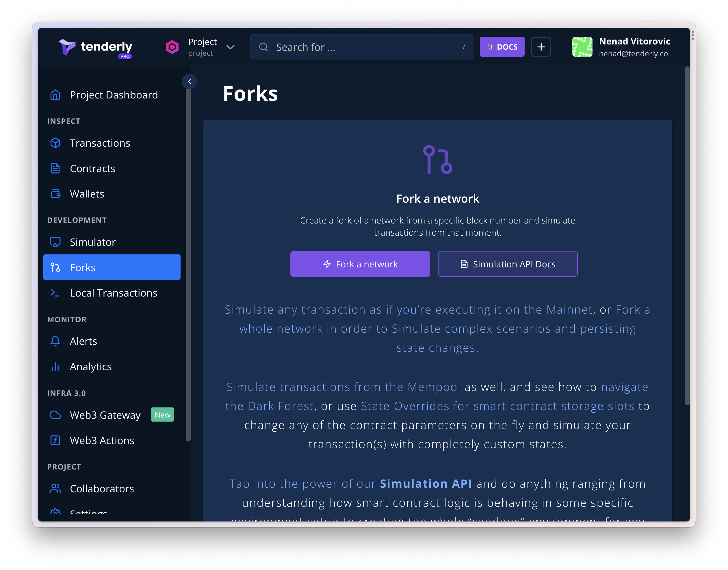Collapse the left sidebar panel
Image resolution: width=728 pixels, height=570 pixels.
[x=189, y=81]
